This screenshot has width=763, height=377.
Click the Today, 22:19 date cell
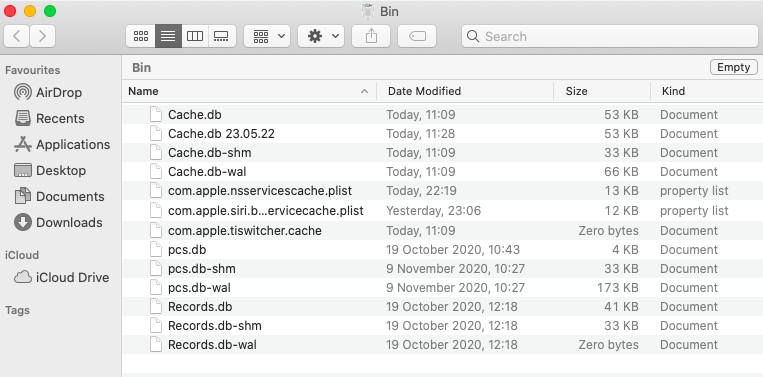point(421,191)
